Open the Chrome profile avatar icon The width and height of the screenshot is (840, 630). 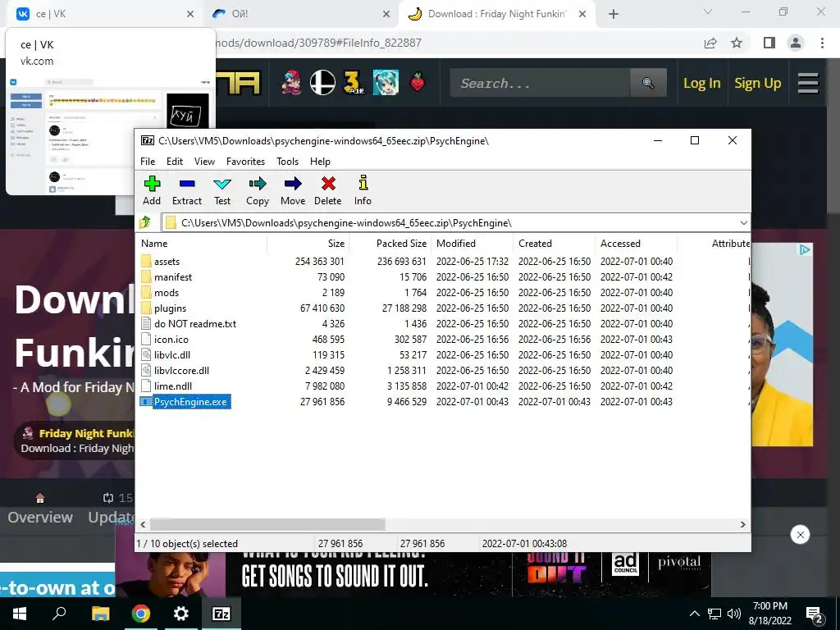[x=796, y=43]
